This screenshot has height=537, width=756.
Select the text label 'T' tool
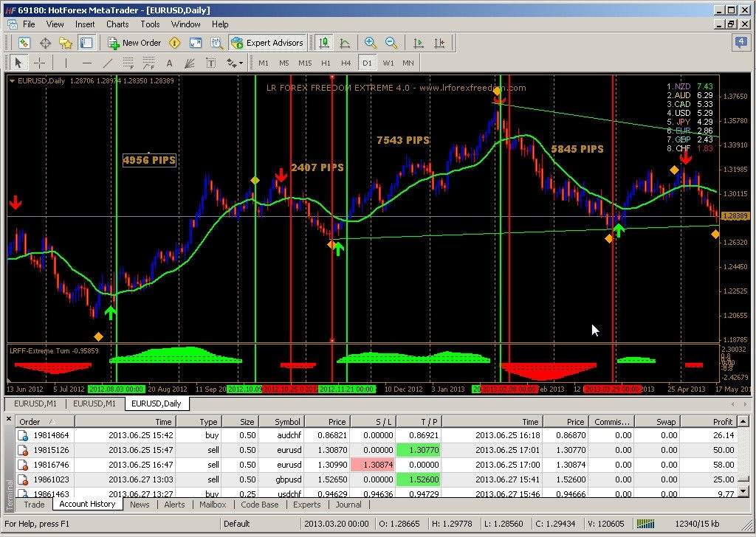tap(210, 63)
